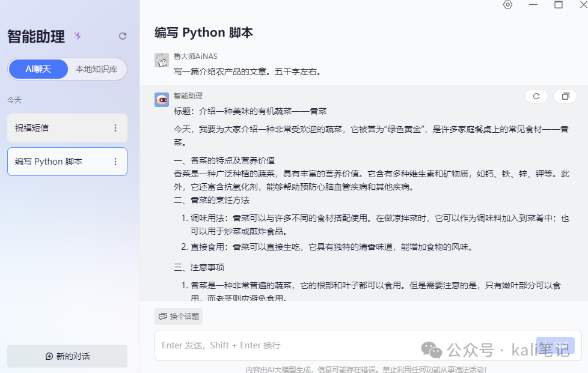Copy the assistant's reply with copy icon
The width and height of the screenshot is (588, 373).
click(566, 96)
